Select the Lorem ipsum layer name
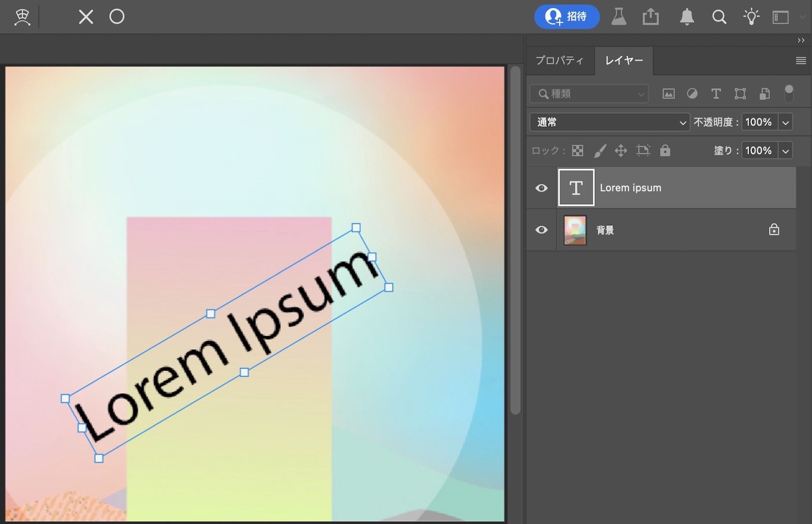This screenshot has height=524, width=812. pos(630,188)
